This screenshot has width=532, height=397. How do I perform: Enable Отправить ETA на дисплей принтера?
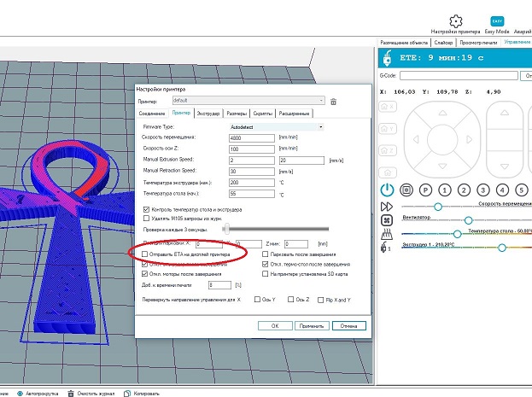(x=144, y=254)
